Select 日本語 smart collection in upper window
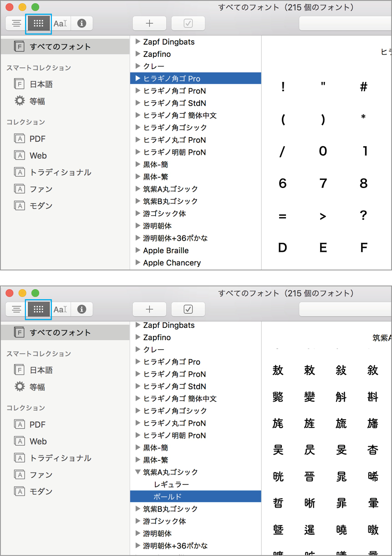 [x=41, y=84]
